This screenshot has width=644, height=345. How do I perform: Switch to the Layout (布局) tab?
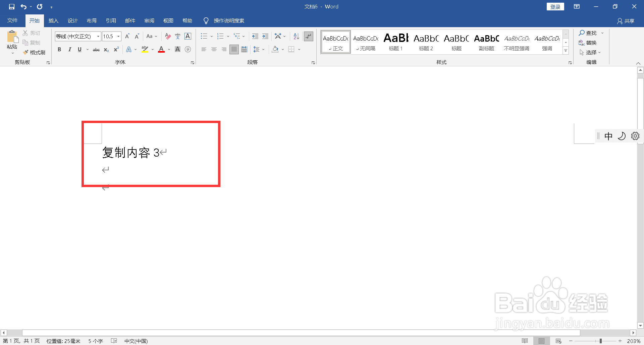pos(92,20)
